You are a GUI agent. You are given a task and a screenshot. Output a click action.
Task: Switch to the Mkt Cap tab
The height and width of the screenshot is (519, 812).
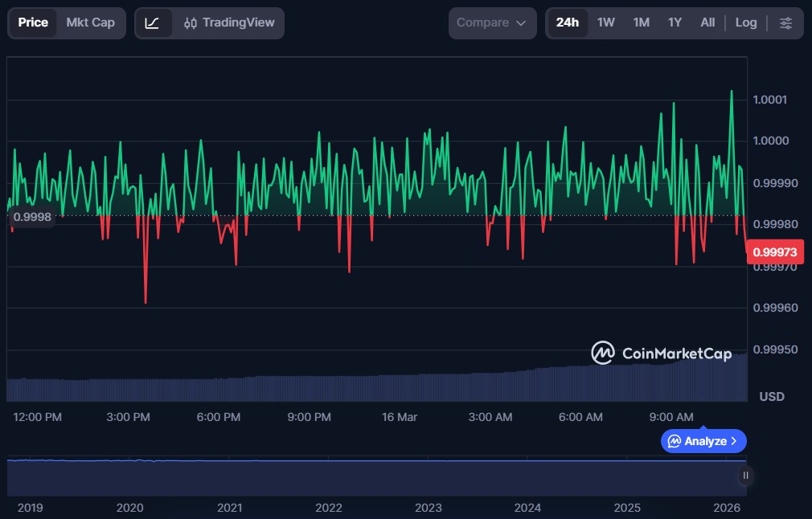point(90,22)
